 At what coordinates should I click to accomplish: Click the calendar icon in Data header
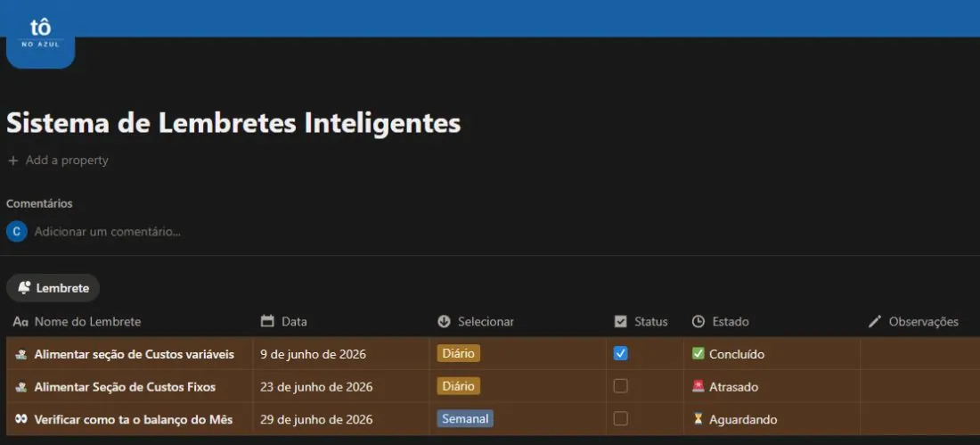(267, 322)
